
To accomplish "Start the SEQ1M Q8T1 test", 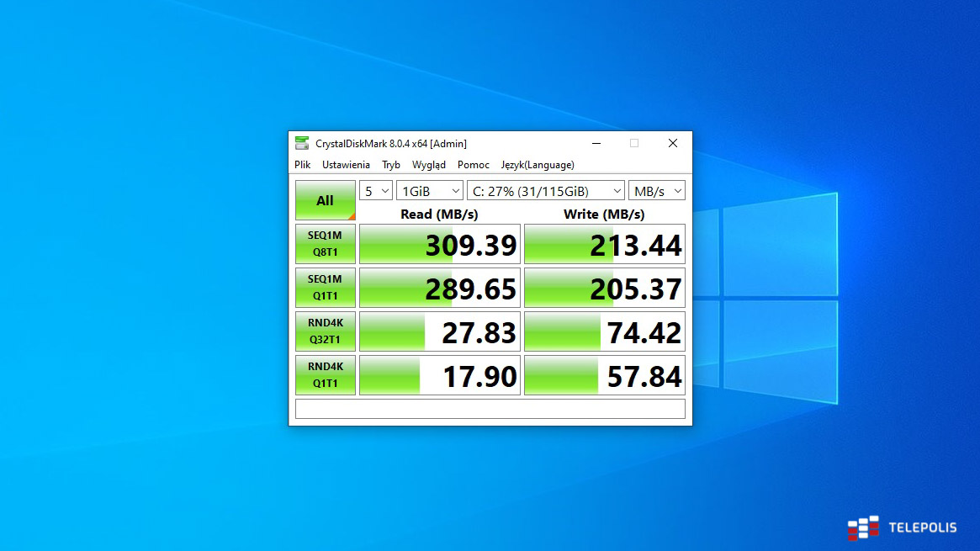I will point(325,244).
